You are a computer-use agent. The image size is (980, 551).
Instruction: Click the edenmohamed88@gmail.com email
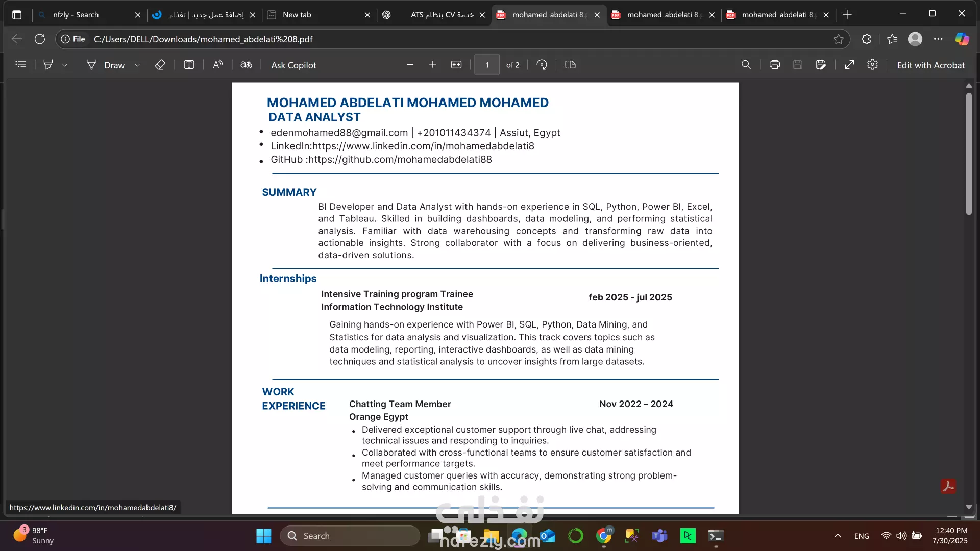[x=339, y=133]
